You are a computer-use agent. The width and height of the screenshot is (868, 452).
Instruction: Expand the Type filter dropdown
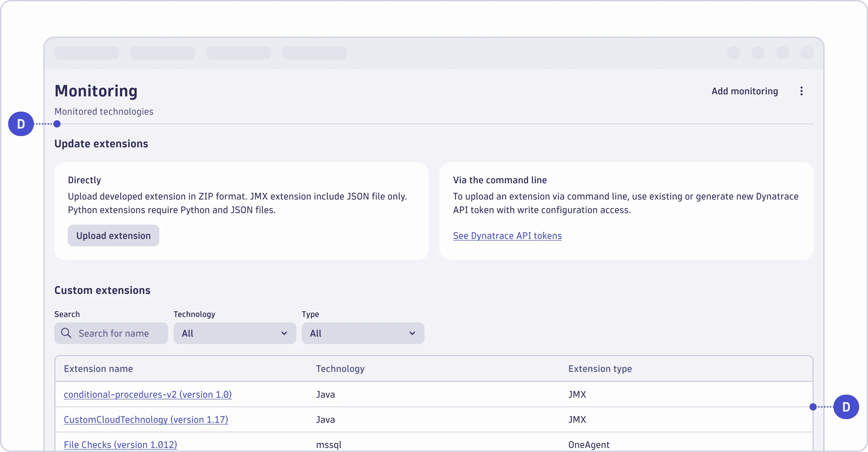click(363, 333)
